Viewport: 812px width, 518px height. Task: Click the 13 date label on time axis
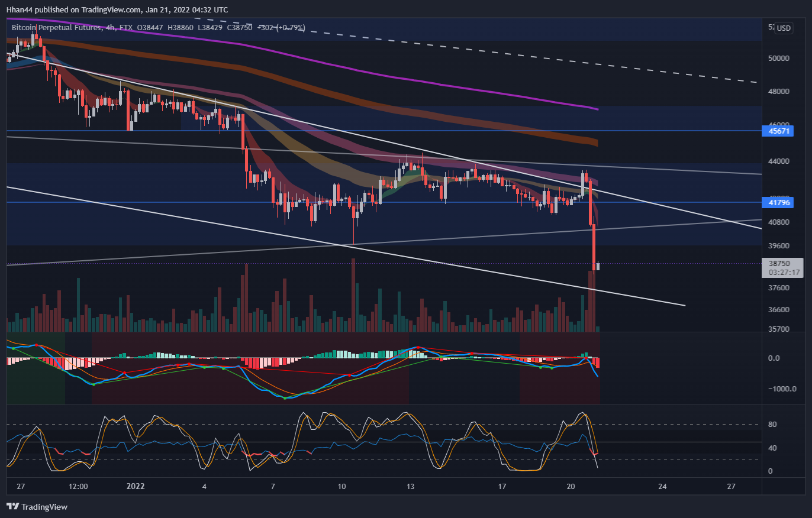410,487
